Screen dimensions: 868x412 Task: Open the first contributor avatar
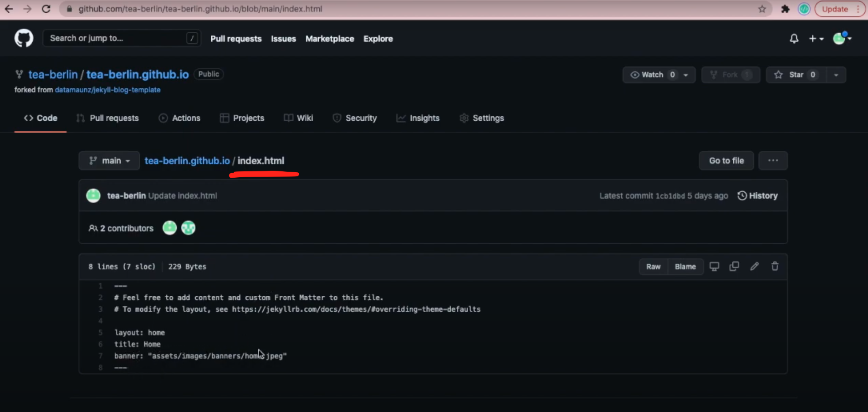coord(170,228)
